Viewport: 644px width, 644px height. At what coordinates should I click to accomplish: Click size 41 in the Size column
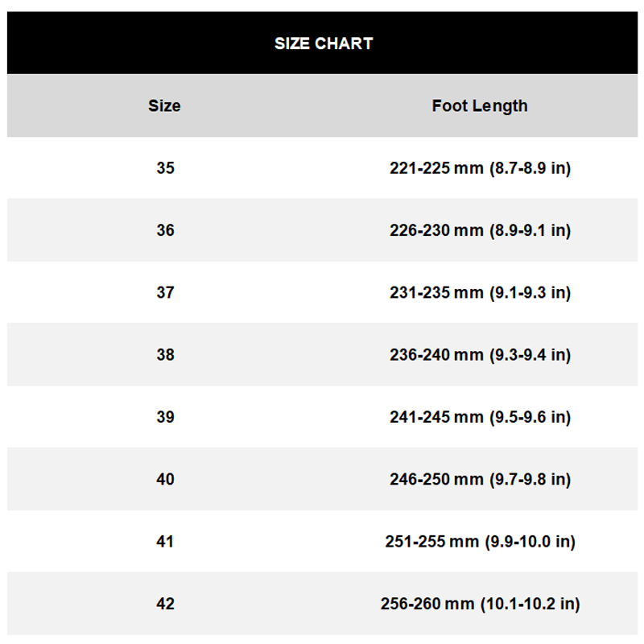[165, 541]
